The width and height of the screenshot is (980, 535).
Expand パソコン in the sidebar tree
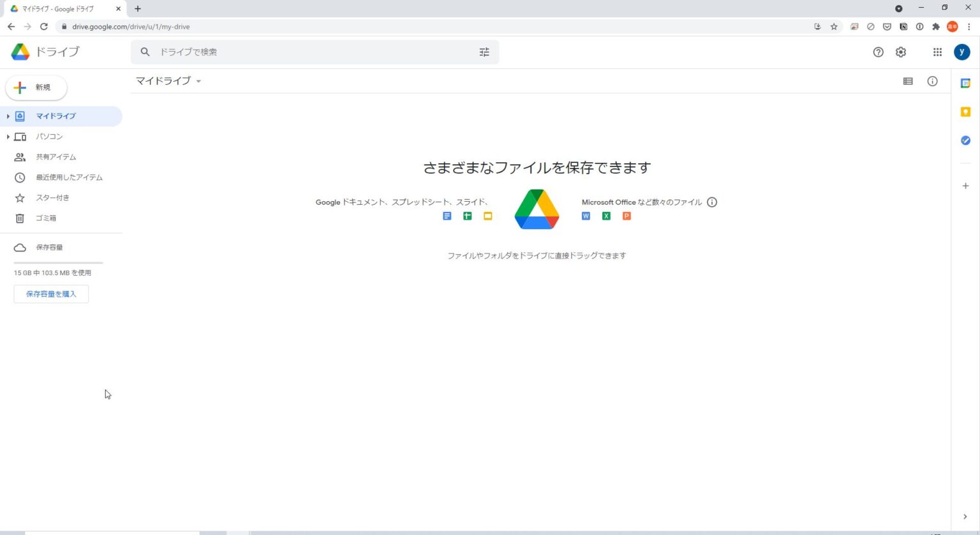pyautogui.click(x=8, y=137)
